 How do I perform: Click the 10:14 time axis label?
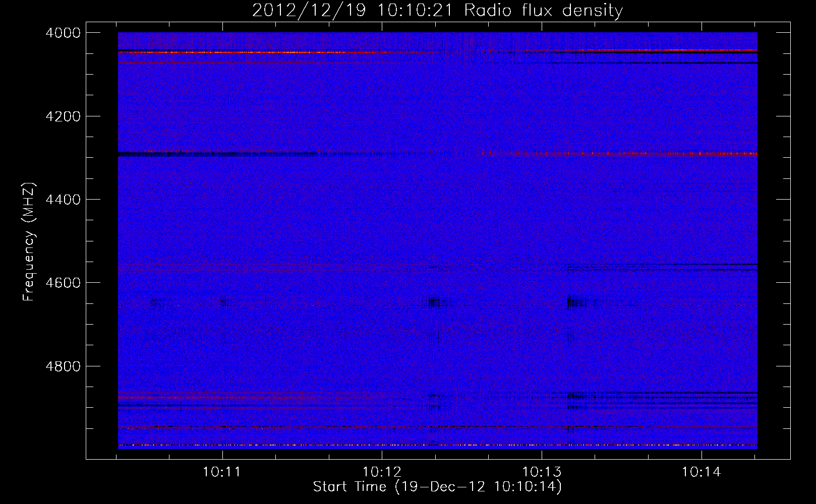coord(702,472)
